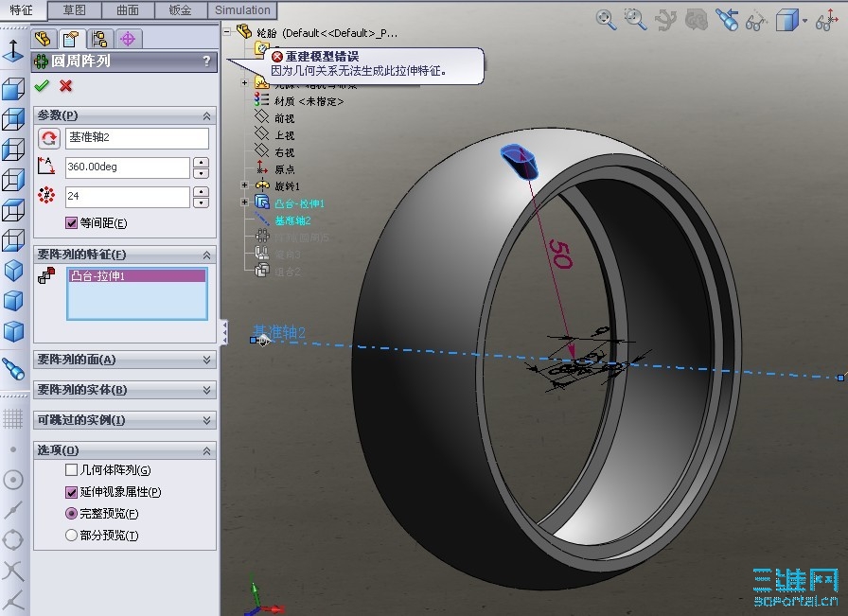The image size is (848, 616).
Task: Click the dotted glasses view settings icon
Action: pos(755,22)
